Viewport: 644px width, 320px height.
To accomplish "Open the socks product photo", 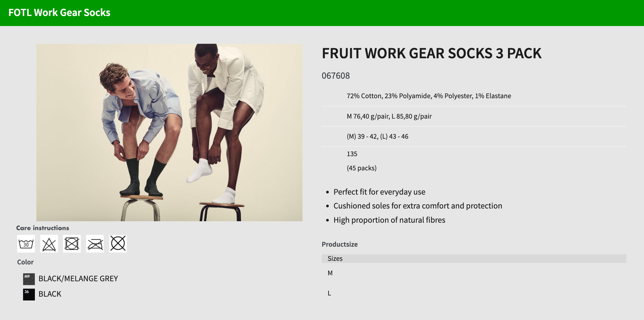I will 169,132.
